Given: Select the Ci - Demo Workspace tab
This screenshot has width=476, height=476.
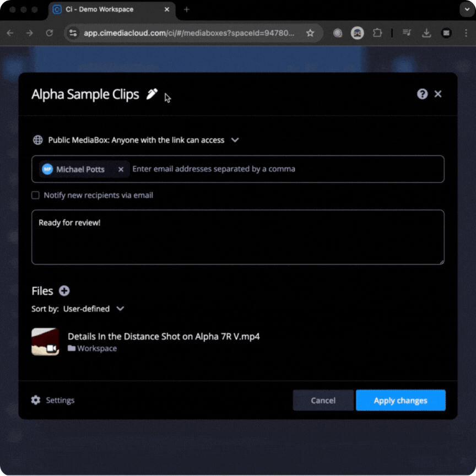Looking at the screenshot, I should [x=112, y=9].
